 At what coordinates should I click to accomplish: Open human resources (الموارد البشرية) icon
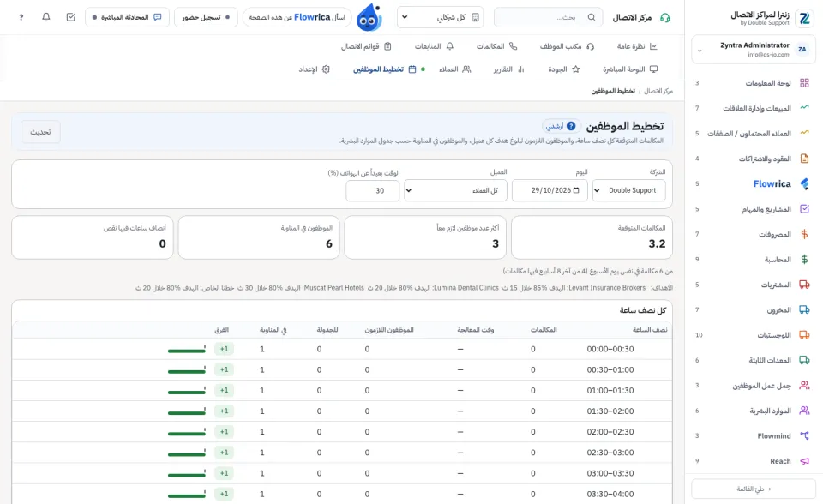click(804, 411)
